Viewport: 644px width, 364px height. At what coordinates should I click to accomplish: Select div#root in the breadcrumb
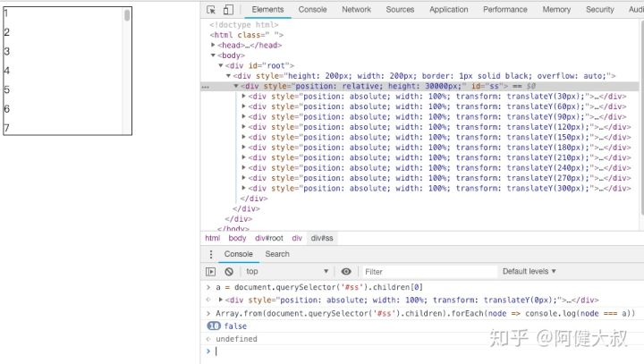pyautogui.click(x=269, y=238)
